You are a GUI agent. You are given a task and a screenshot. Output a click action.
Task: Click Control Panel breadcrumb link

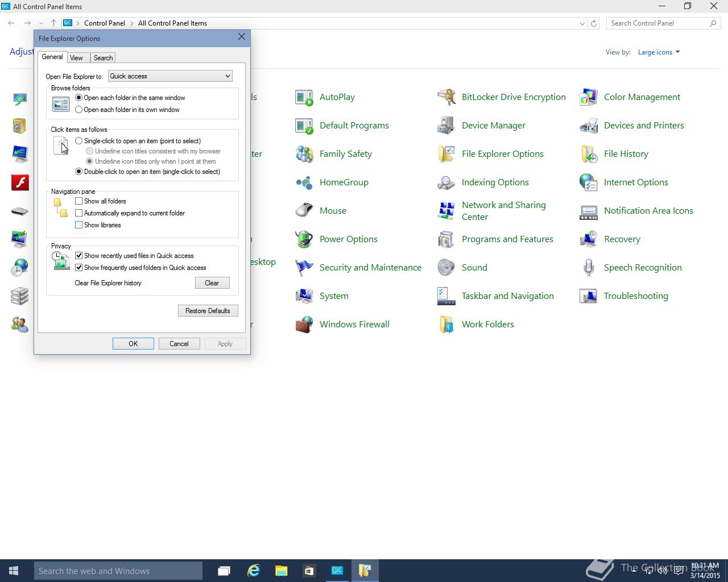point(105,23)
